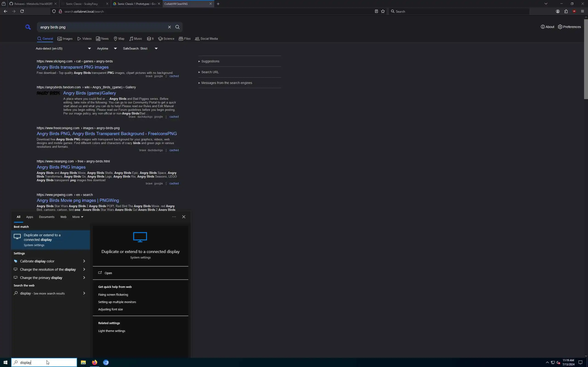Open search panel three-dots options

click(x=174, y=217)
